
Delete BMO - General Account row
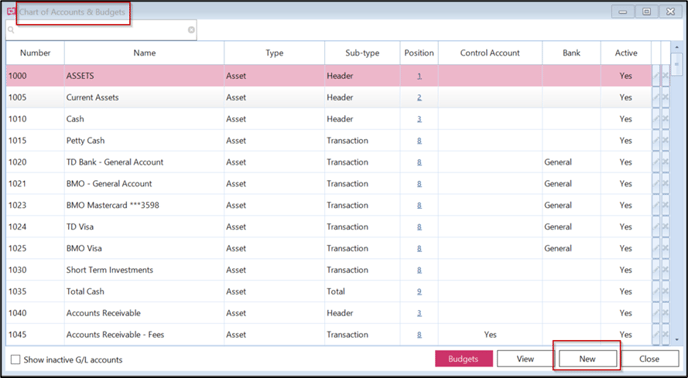pos(665,183)
